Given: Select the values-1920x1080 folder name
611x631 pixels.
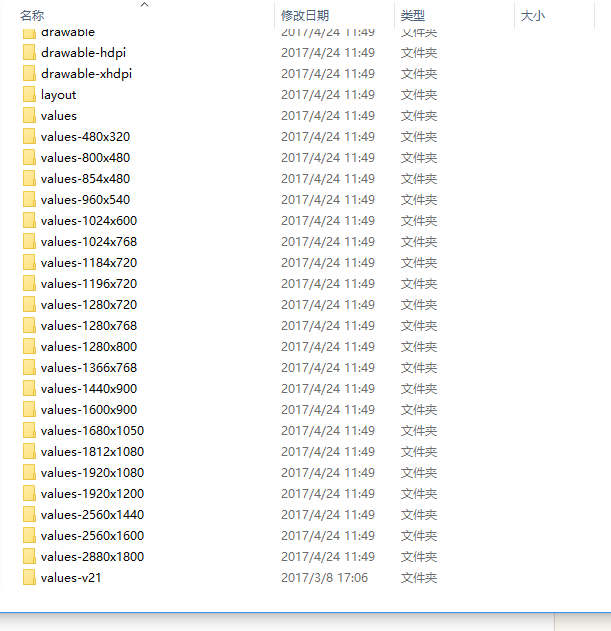Looking at the screenshot, I should pyautogui.click(x=92, y=472).
